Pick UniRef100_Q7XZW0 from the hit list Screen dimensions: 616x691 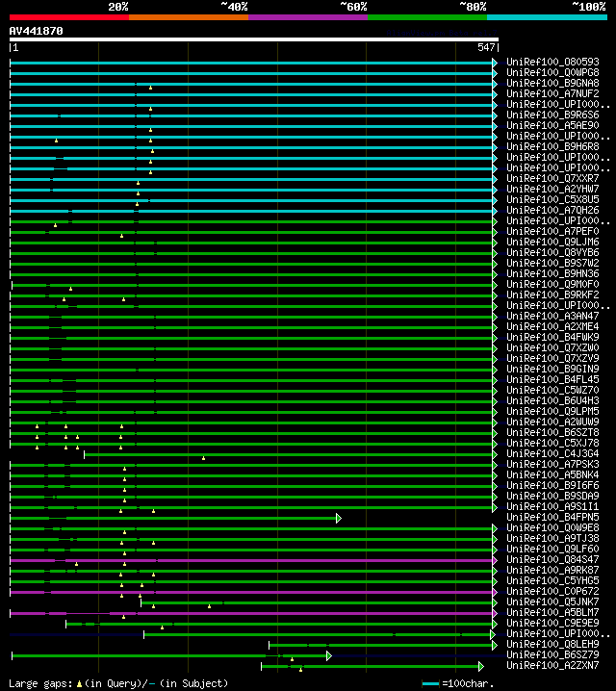(552, 347)
